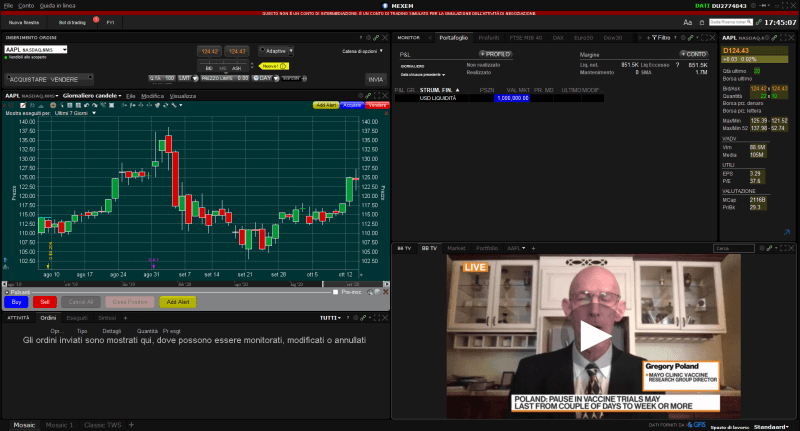This screenshot has width=800, height=431.
Task: Open the activity panel settings gear
Action: click(x=356, y=318)
